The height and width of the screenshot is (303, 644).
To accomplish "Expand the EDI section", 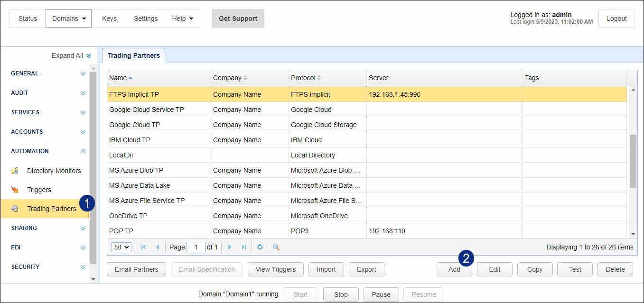I will click(83, 248).
